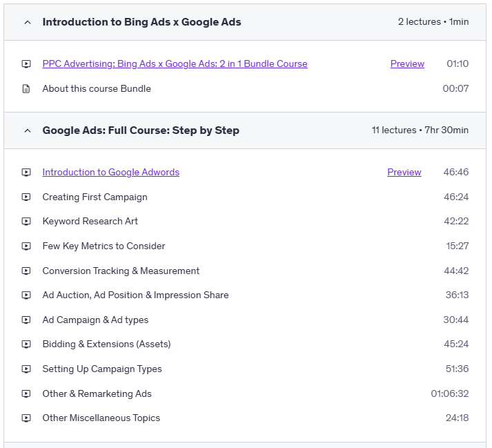Select the Bidding & Extensions (Assets) lecture
This screenshot has height=448, width=492.
pyautogui.click(x=106, y=344)
